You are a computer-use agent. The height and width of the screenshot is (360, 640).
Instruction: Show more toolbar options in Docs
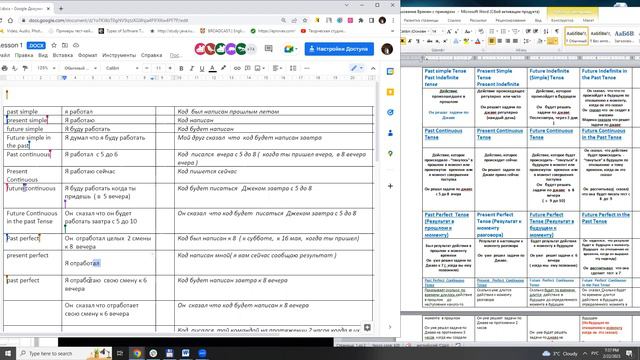click(x=307, y=68)
